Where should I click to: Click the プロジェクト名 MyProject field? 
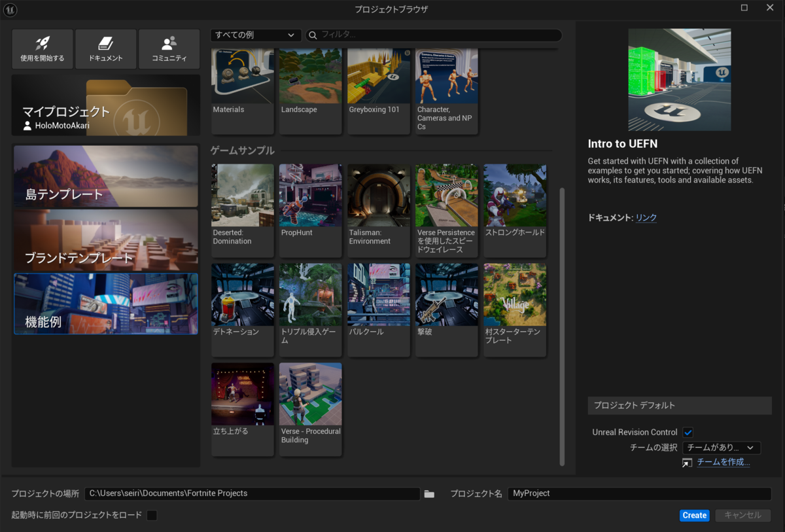click(640, 494)
